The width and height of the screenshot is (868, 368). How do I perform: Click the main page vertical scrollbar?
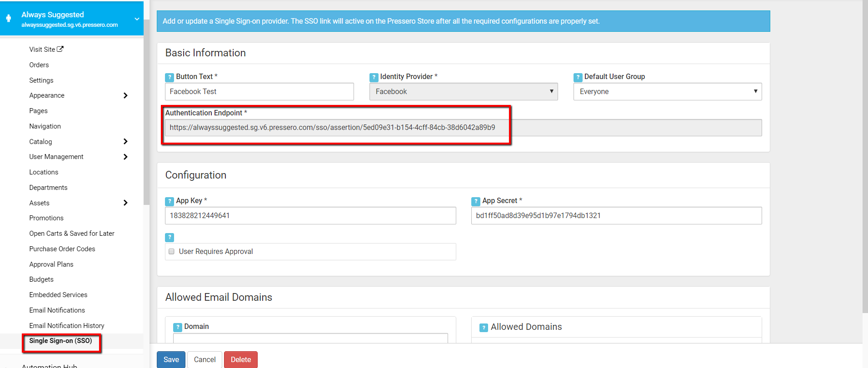[865, 157]
